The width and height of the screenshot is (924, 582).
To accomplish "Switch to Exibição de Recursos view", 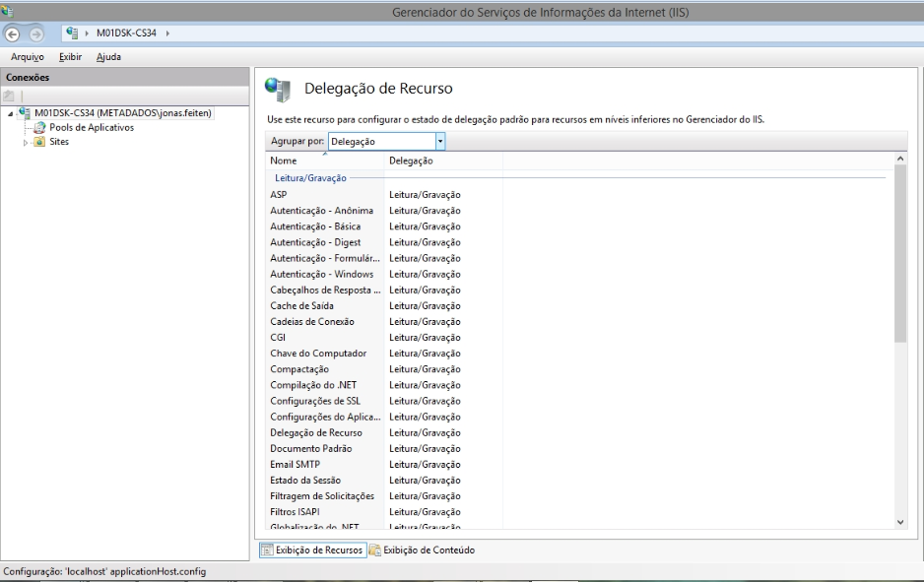I will [312, 550].
